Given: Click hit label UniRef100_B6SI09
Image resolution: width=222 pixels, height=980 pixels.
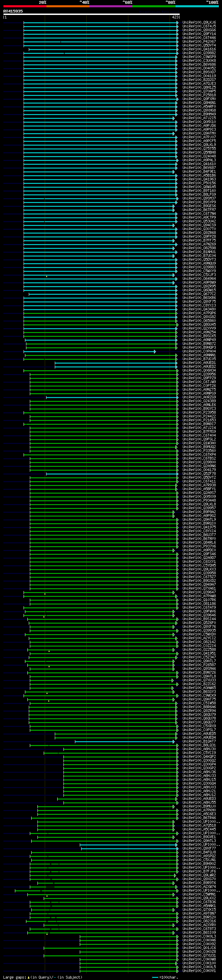Looking at the screenshot, I should [x=199, y=932].
